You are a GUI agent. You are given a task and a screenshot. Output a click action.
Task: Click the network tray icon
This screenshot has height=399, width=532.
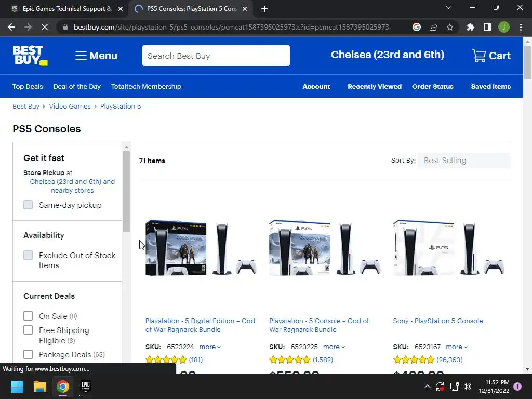click(454, 386)
